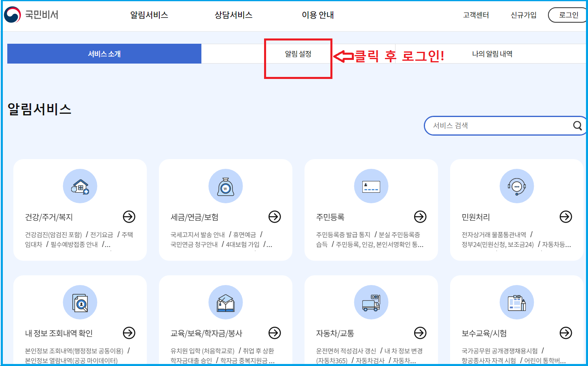Click the 내 정보 조회내역 확인 document icon
This screenshot has height=366, width=588.
pos(80,302)
